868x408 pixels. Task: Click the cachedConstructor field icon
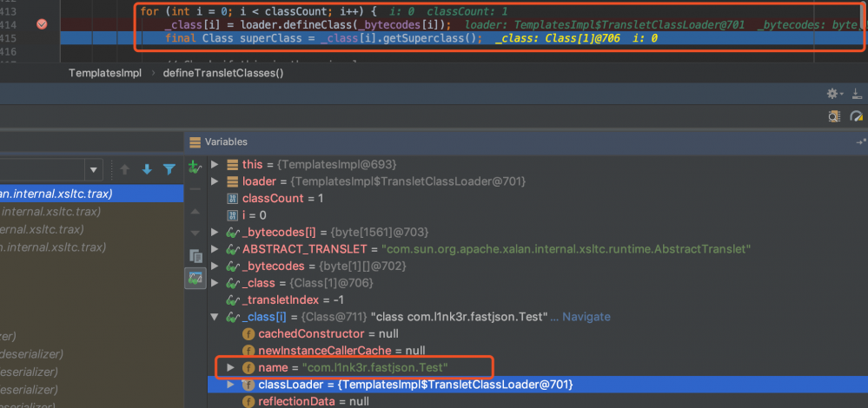pos(248,334)
